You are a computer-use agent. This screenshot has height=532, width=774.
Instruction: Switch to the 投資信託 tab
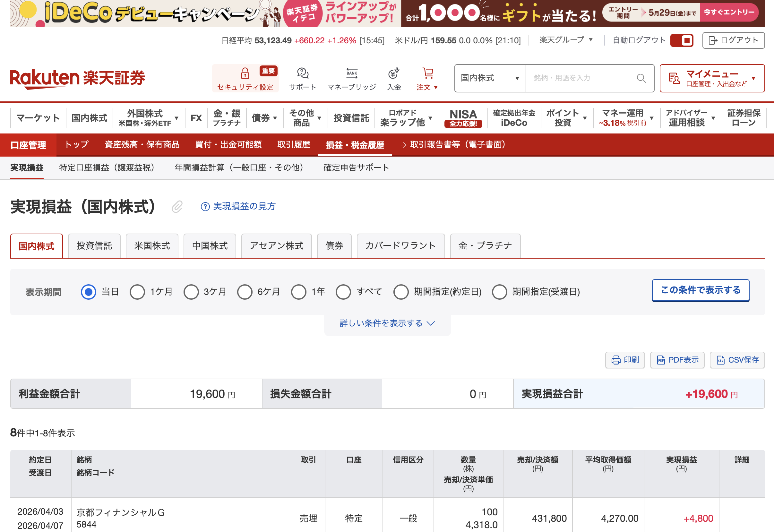tap(94, 246)
